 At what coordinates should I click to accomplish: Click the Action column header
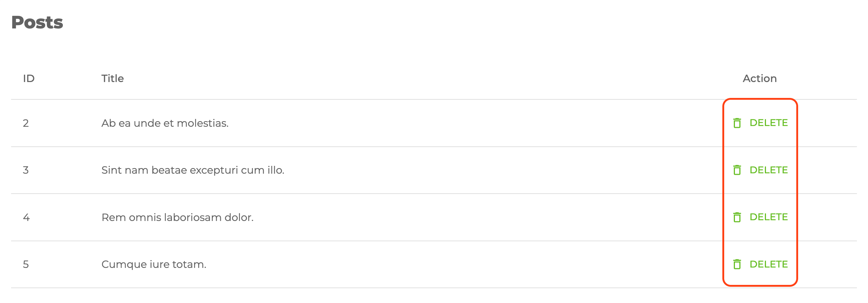click(760, 78)
